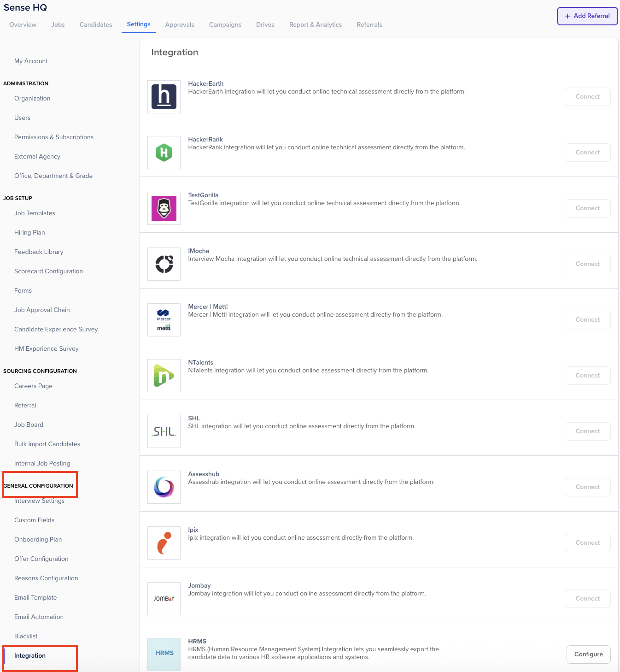
Task: Open Email Template settings
Action: coord(35,597)
